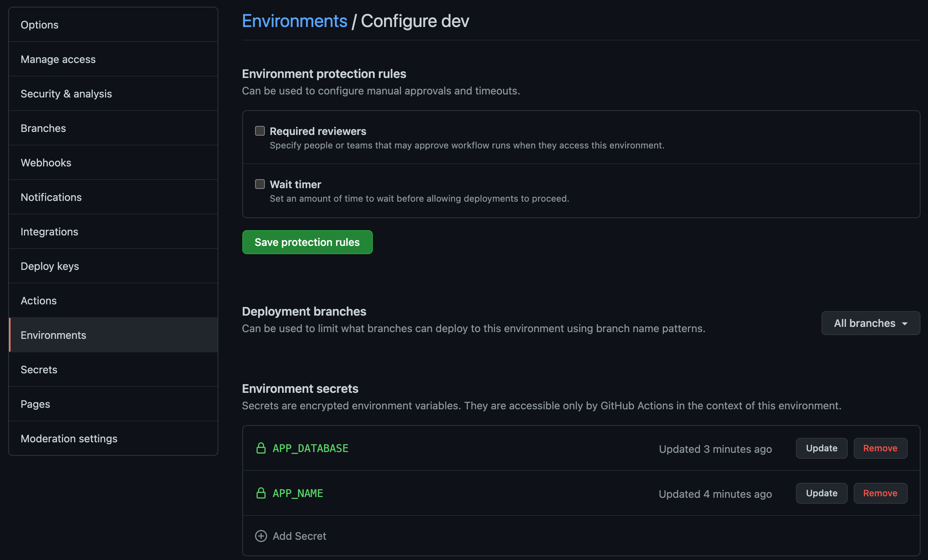Viewport: 928px width, 560px height.
Task: Select Security & analysis in sidebar
Action: [x=66, y=94]
